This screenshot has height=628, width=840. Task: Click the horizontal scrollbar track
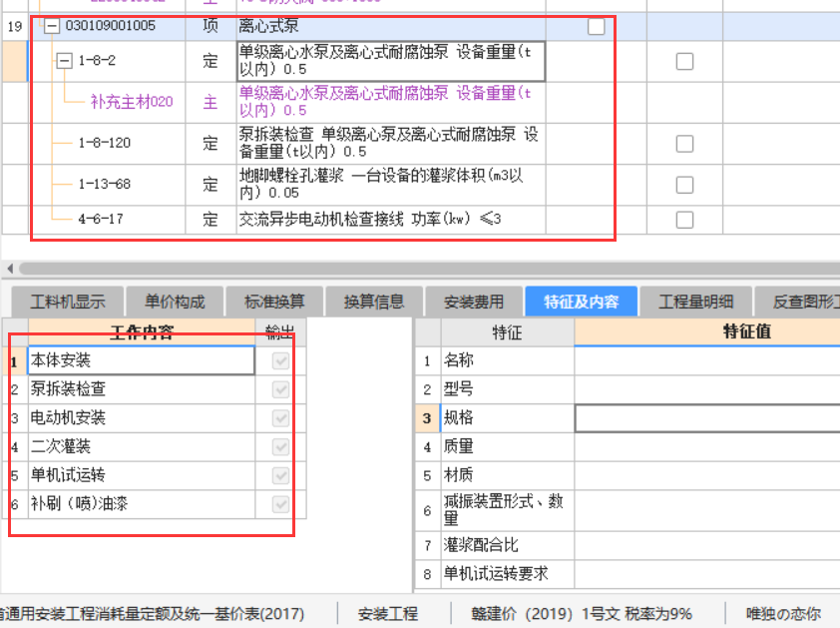[x=429, y=268]
